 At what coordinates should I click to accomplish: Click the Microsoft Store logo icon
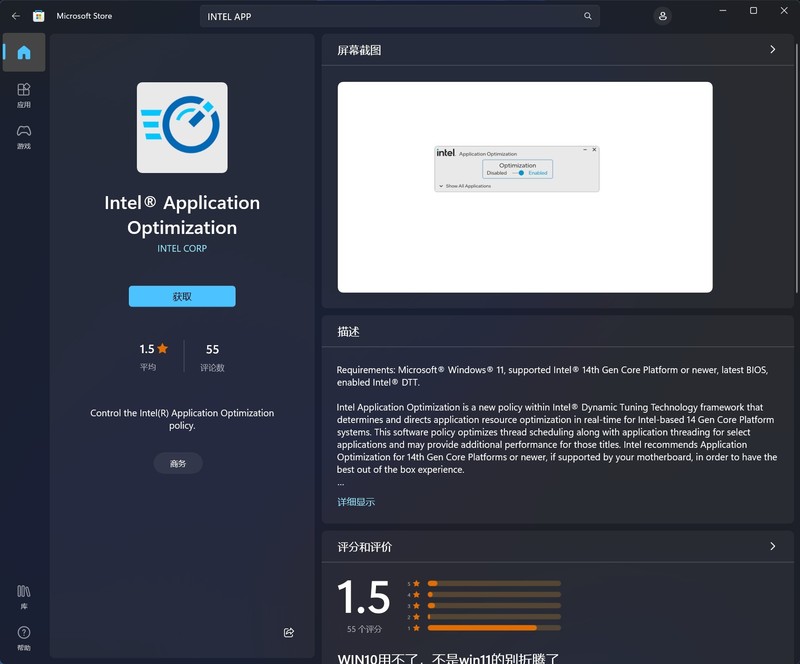pos(39,16)
